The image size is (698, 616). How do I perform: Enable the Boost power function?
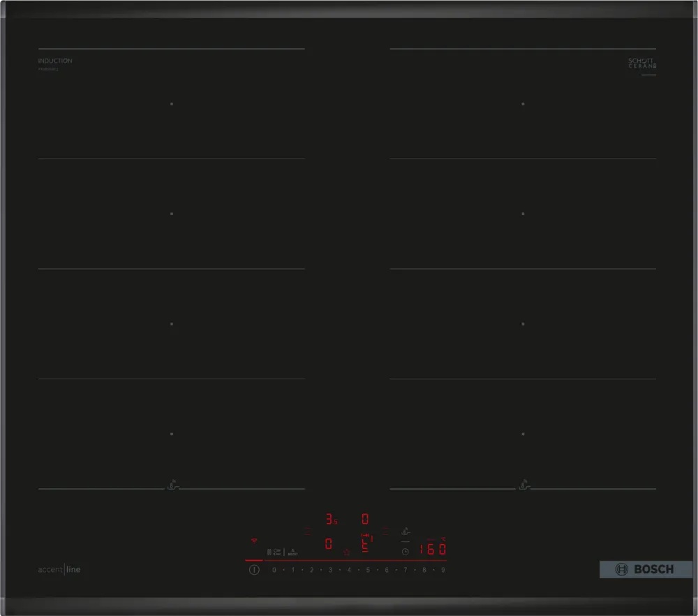coord(292,552)
